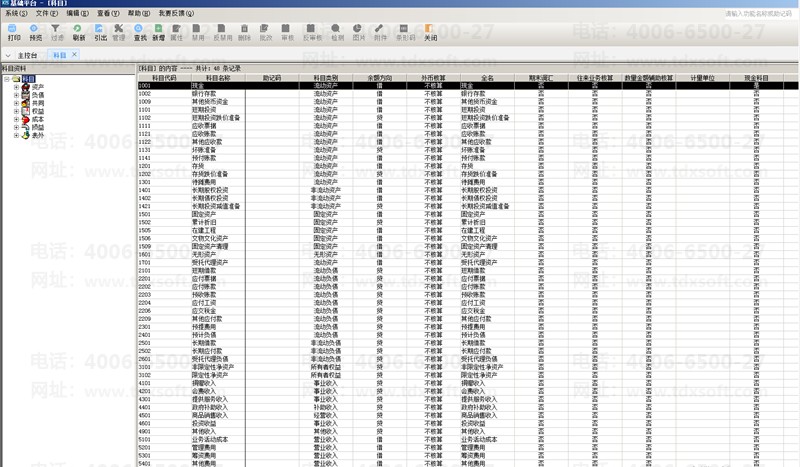The height and width of the screenshot is (467, 800).
Task: Expand the 资产 tree node
Action: 16,87
